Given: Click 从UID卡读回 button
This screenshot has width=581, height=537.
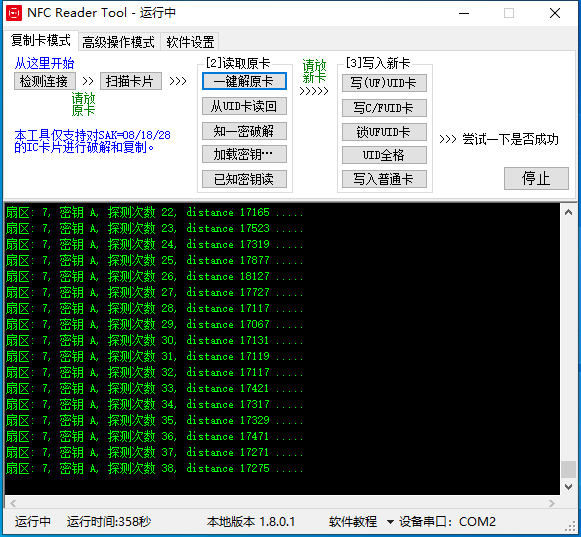Looking at the screenshot, I should [x=244, y=106].
